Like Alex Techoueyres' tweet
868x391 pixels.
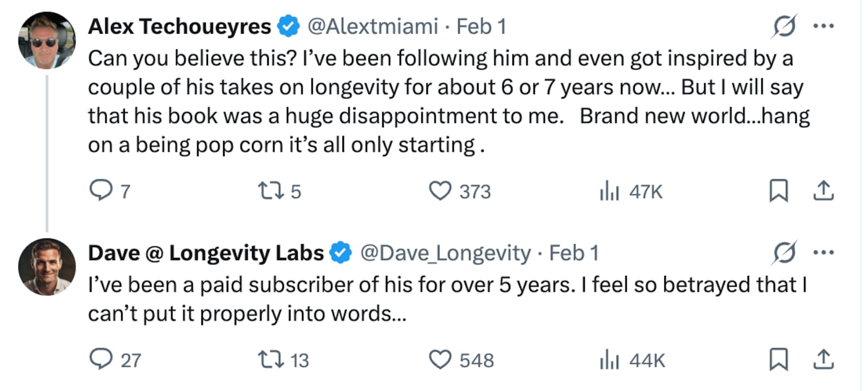tap(439, 191)
